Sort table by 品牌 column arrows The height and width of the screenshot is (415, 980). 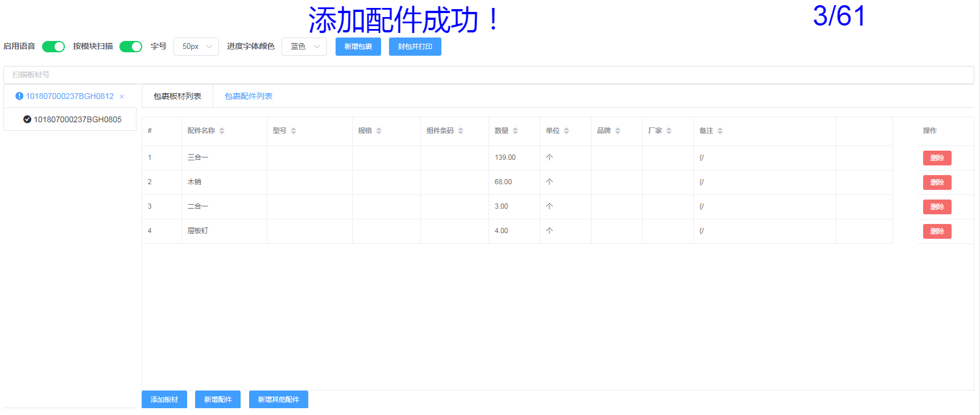pos(618,131)
